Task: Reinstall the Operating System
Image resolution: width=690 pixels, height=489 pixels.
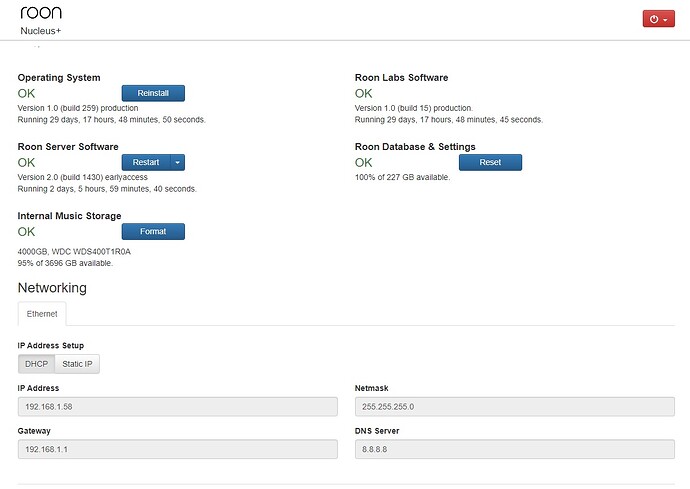Action: pos(153,93)
